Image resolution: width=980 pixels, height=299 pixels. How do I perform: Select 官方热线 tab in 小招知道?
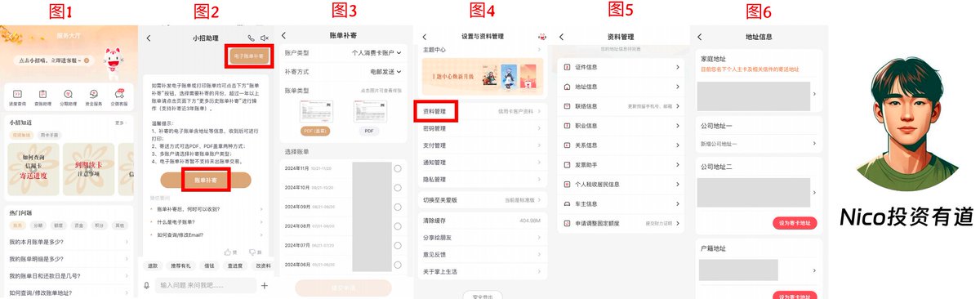[x=20, y=135]
